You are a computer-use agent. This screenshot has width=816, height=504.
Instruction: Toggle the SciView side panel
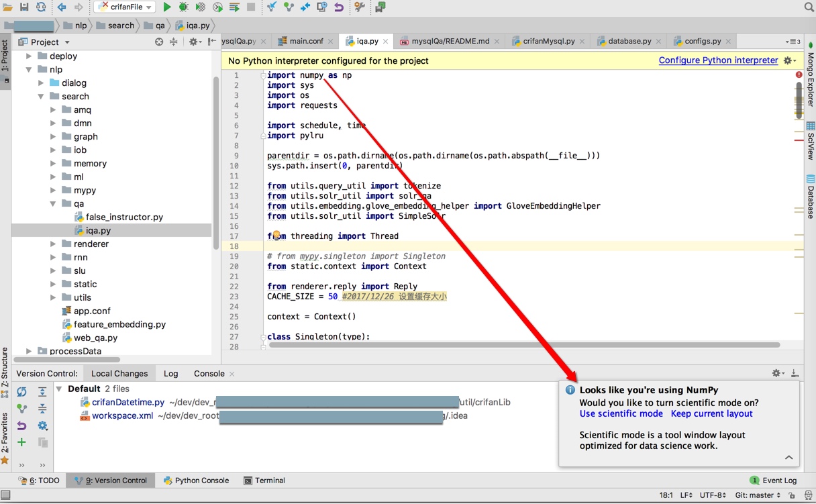(x=810, y=140)
